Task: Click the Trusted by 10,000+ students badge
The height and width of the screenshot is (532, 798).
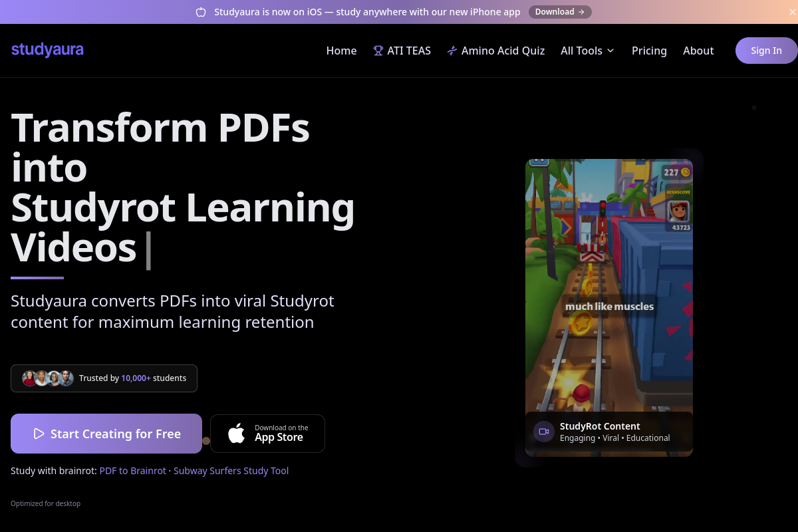Action: coord(104,378)
